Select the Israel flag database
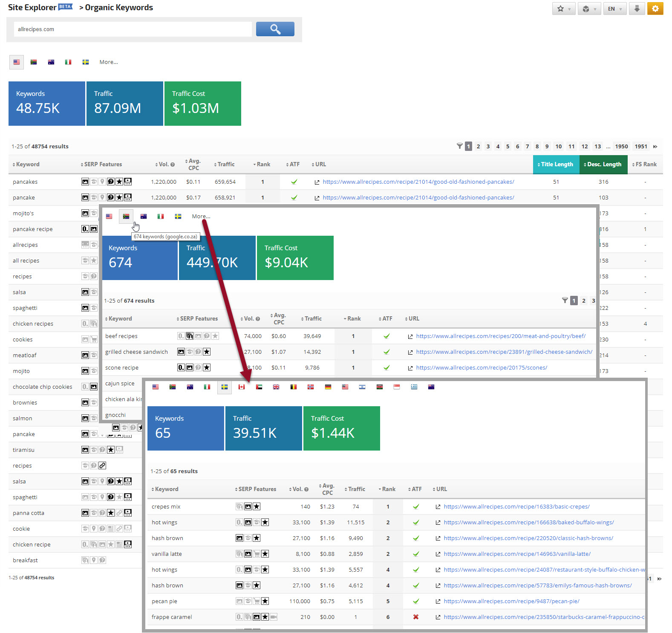This screenshot has height=633, width=672. point(362,387)
